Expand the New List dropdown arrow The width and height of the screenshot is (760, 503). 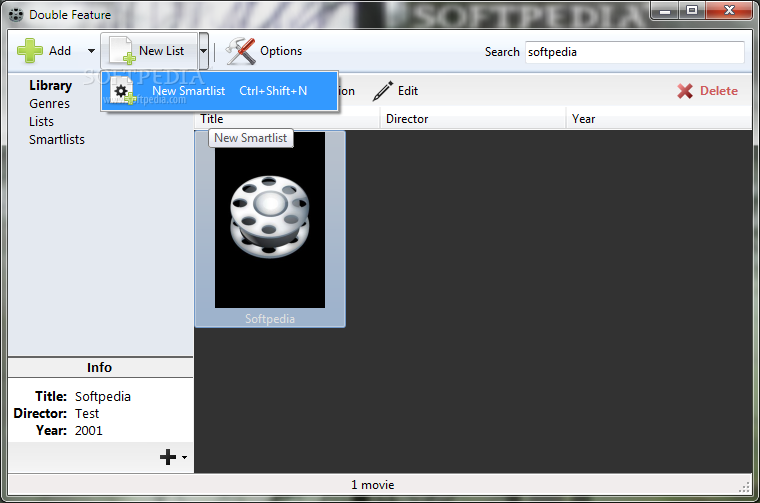(204, 50)
